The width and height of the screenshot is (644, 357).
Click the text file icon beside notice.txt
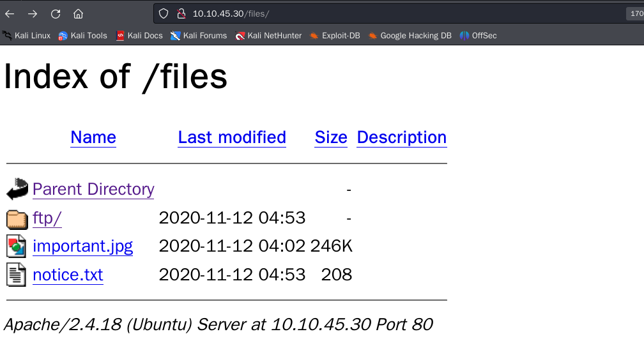[17, 275]
